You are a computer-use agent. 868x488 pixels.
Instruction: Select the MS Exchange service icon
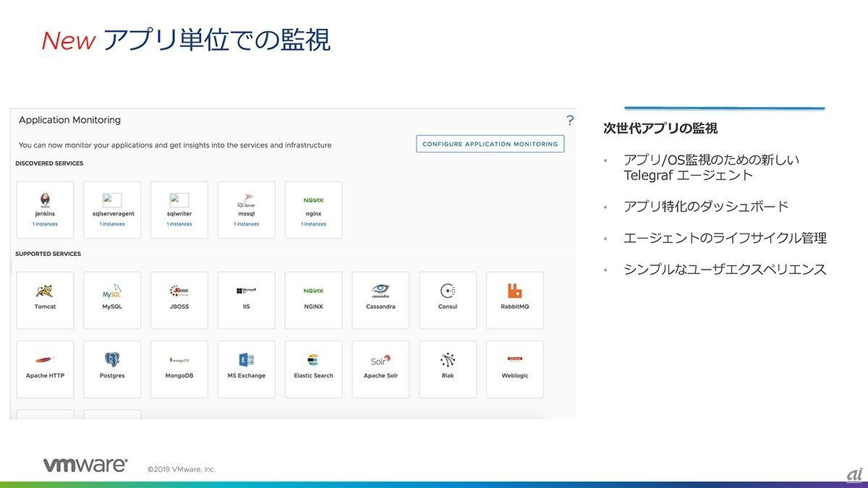[247, 360]
